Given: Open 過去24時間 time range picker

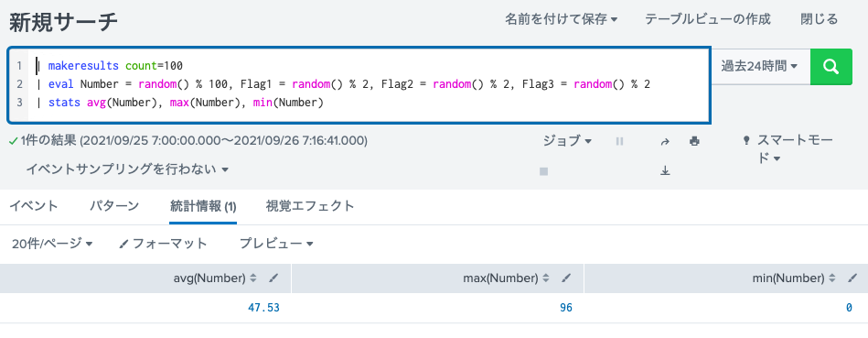Looking at the screenshot, I should tap(759, 67).
